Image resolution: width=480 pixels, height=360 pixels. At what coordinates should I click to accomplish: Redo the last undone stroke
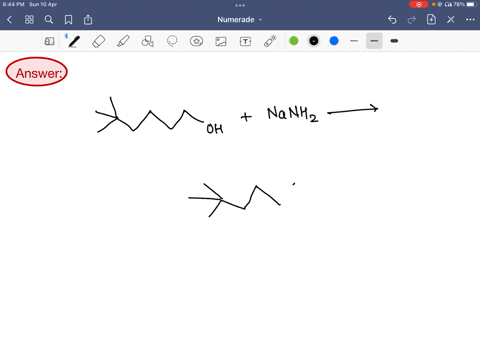click(412, 20)
